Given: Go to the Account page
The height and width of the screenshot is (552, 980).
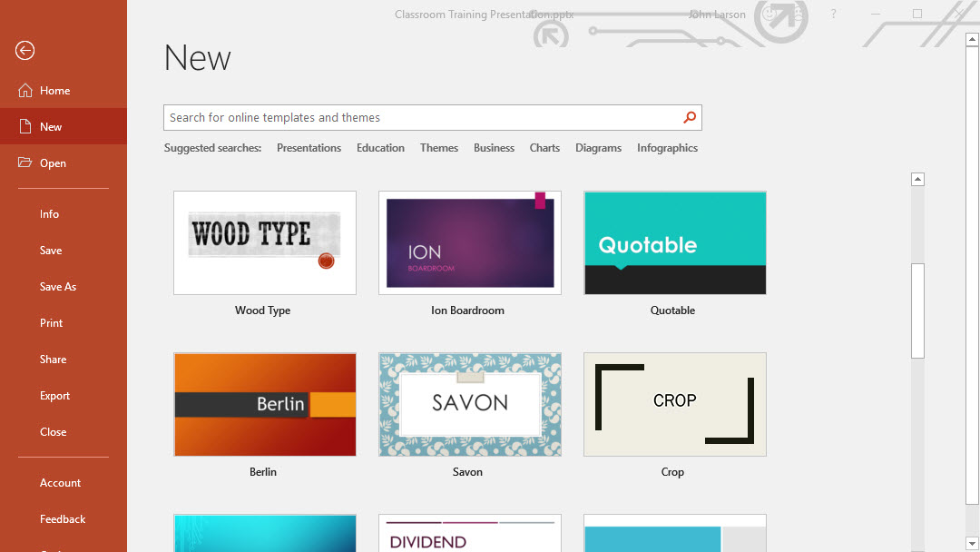Looking at the screenshot, I should coord(60,483).
